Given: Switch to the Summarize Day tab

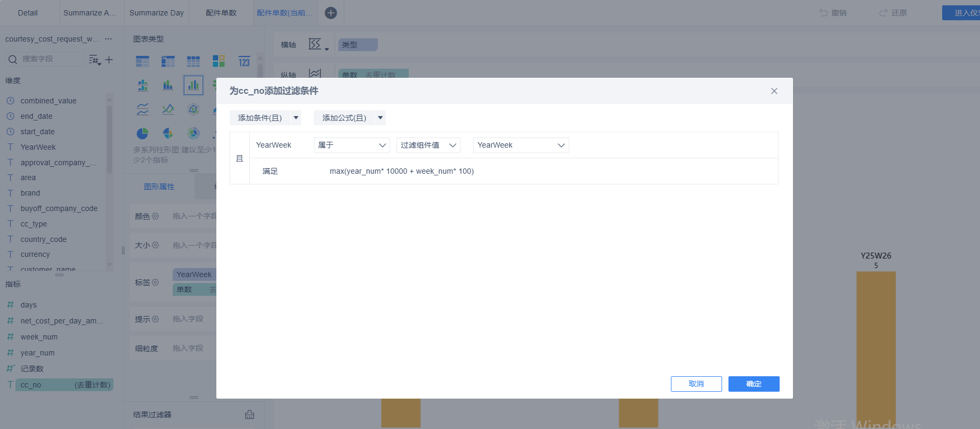Looking at the screenshot, I should click(x=157, y=13).
